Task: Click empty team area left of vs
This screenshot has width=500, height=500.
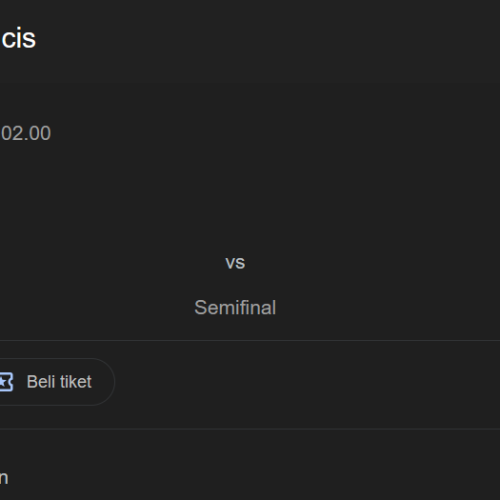Action: 100,263
